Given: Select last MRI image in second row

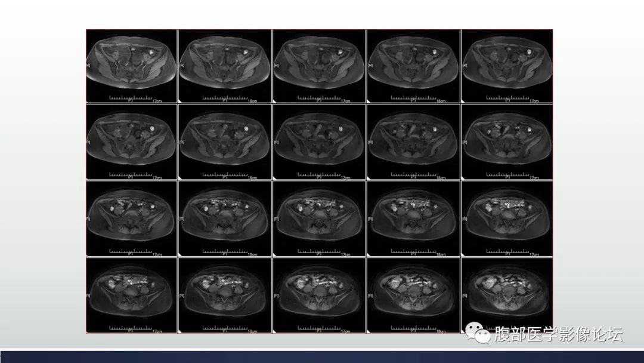Looking at the screenshot, I should tap(506, 142).
